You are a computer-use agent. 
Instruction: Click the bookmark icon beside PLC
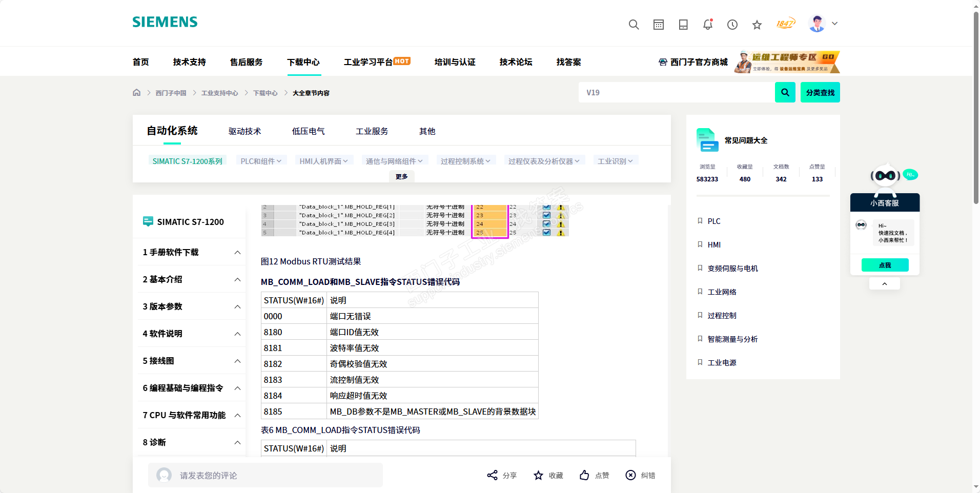(x=700, y=221)
